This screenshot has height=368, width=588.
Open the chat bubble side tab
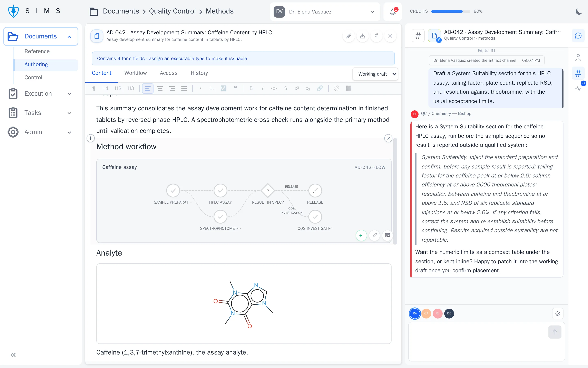coord(578,36)
